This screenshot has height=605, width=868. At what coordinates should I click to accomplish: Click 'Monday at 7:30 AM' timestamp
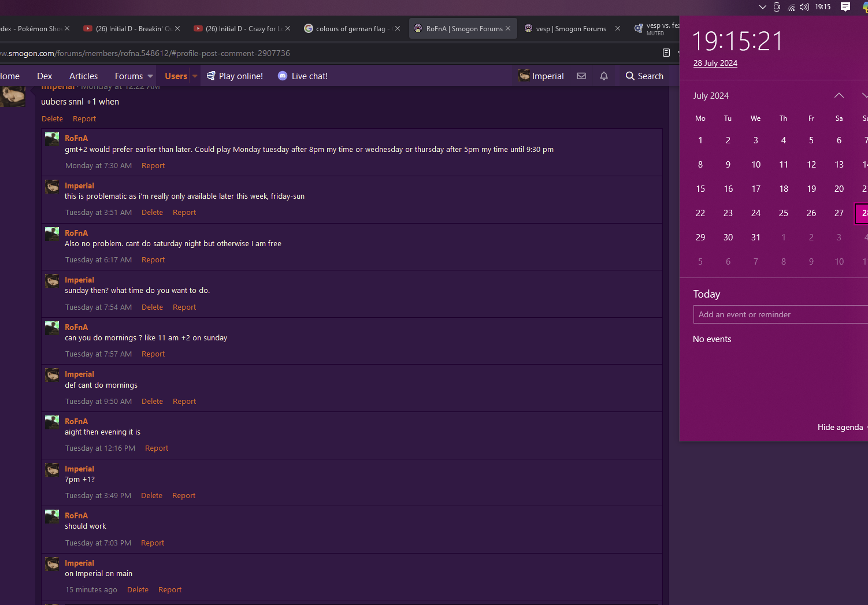(98, 165)
